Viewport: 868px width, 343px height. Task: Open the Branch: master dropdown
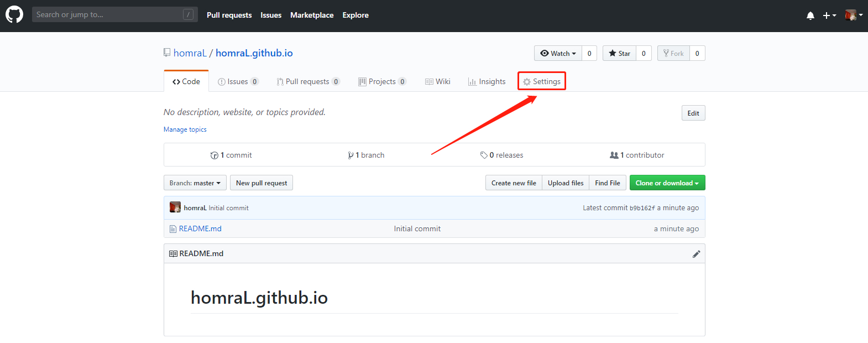click(x=195, y=183)
